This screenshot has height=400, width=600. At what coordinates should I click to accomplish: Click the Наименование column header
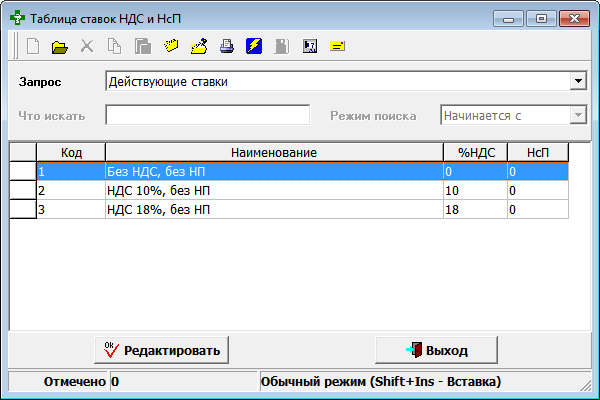[274, 152]
